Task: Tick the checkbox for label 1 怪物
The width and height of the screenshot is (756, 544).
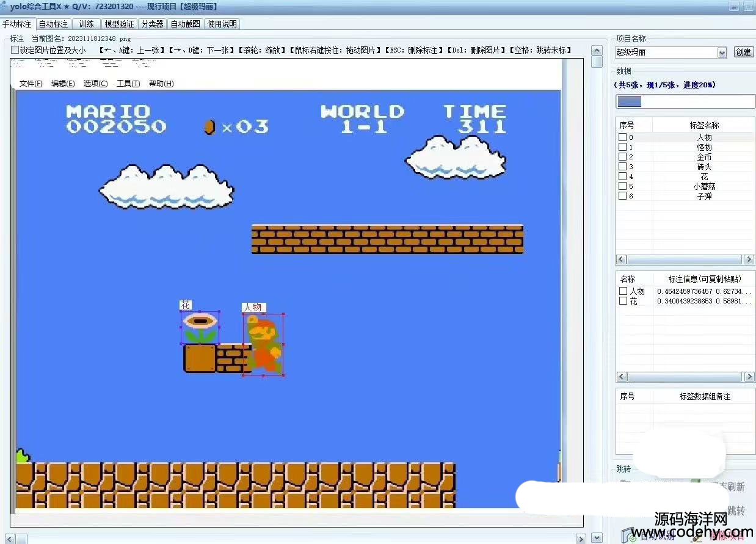Action: (622, 147)
